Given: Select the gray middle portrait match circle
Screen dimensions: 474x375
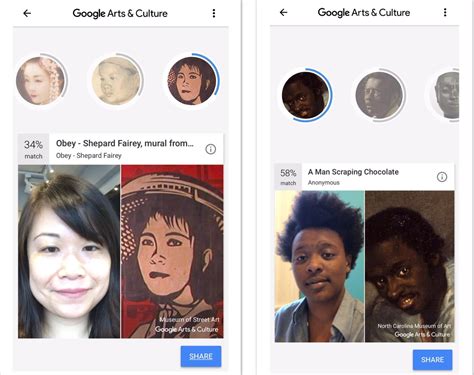Looking at the screenshot, I should 379,95.
